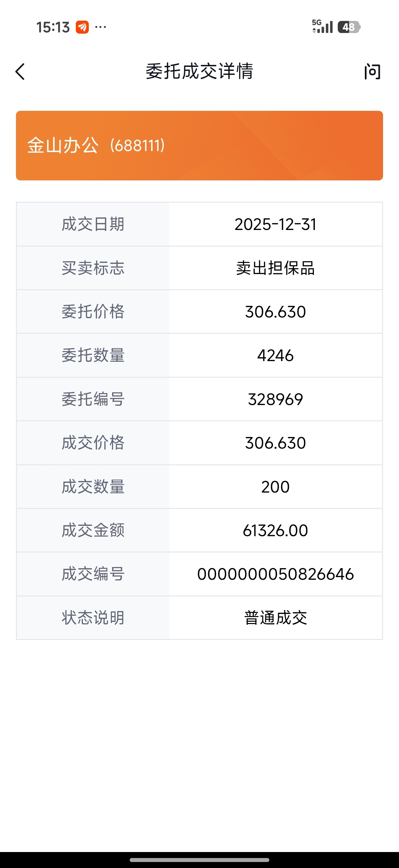Tap the battery level indicator

click(349, 27)
